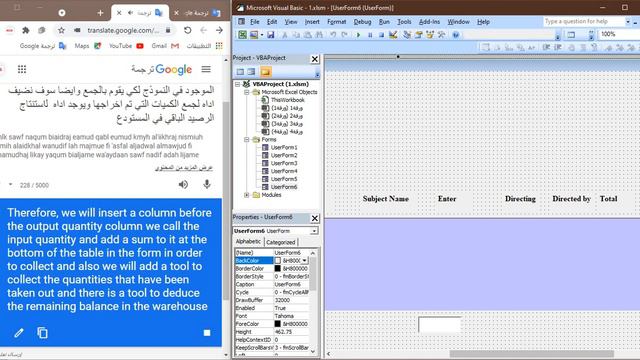Click the Save toolbar icon in VBA
The width and height of the screenshot is (640, 360).
coord(271,35)
